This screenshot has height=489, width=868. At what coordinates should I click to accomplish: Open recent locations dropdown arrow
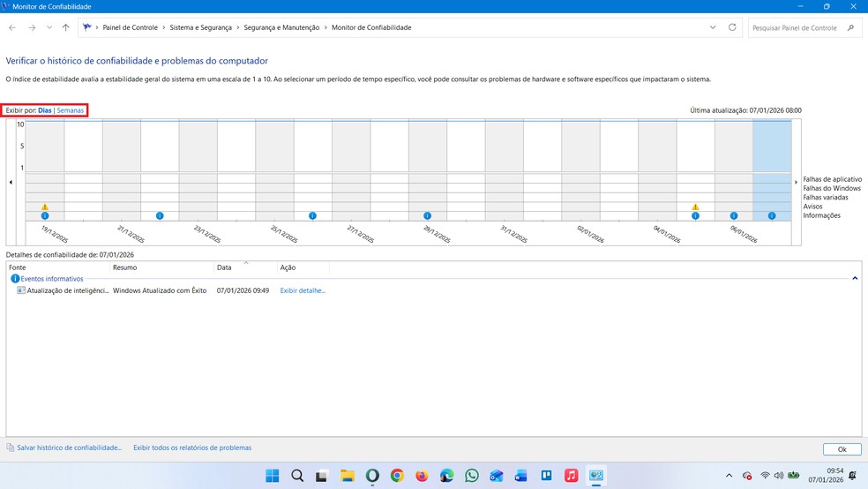(x=49, y=27)
